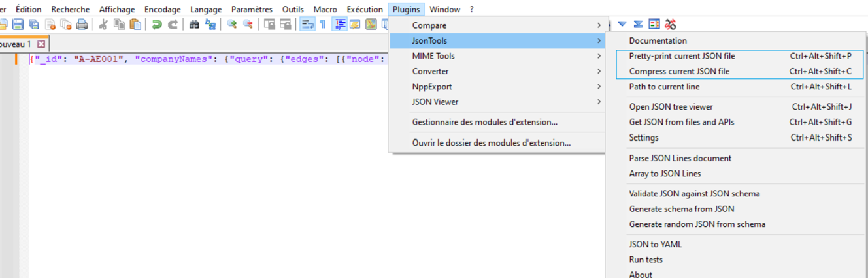Open the Encodage menu
The image size is (868, 278).
click(x=162, y=9)
